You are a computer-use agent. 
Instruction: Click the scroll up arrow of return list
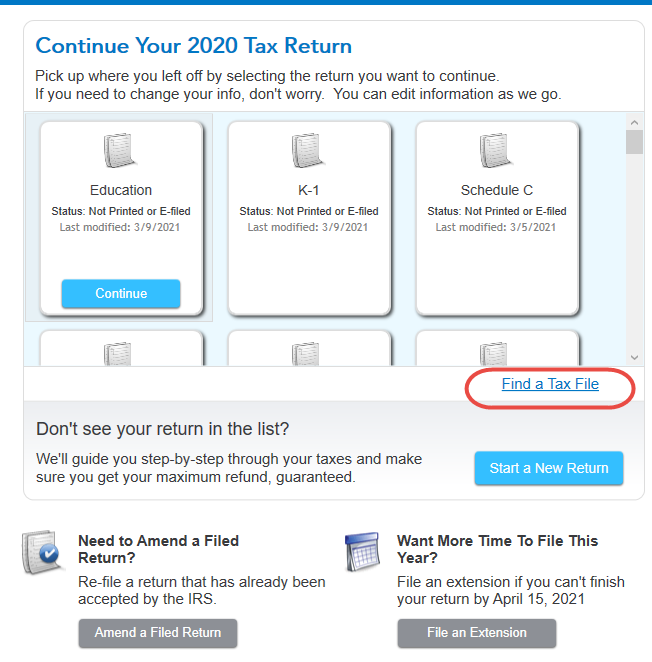pyautogui.click(x=634, y=122)
